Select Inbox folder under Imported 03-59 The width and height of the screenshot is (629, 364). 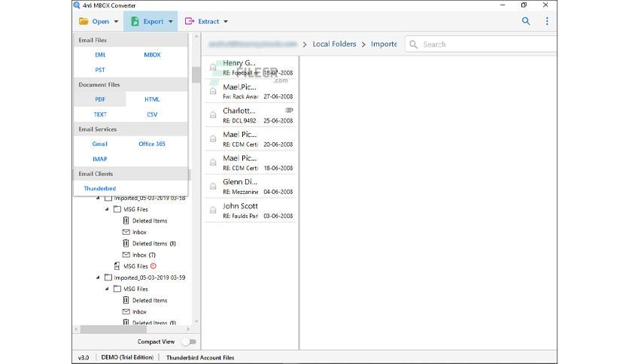click(139, 312)
